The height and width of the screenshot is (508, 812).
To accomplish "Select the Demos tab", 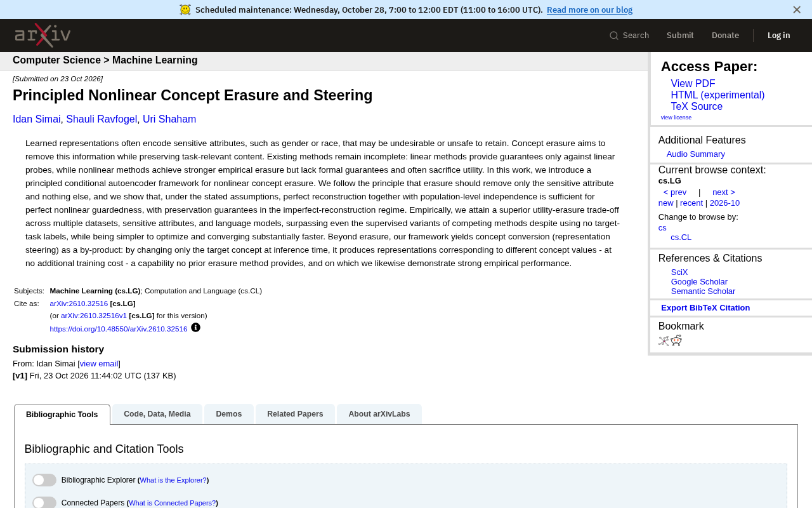I will (x=229, y=414).
